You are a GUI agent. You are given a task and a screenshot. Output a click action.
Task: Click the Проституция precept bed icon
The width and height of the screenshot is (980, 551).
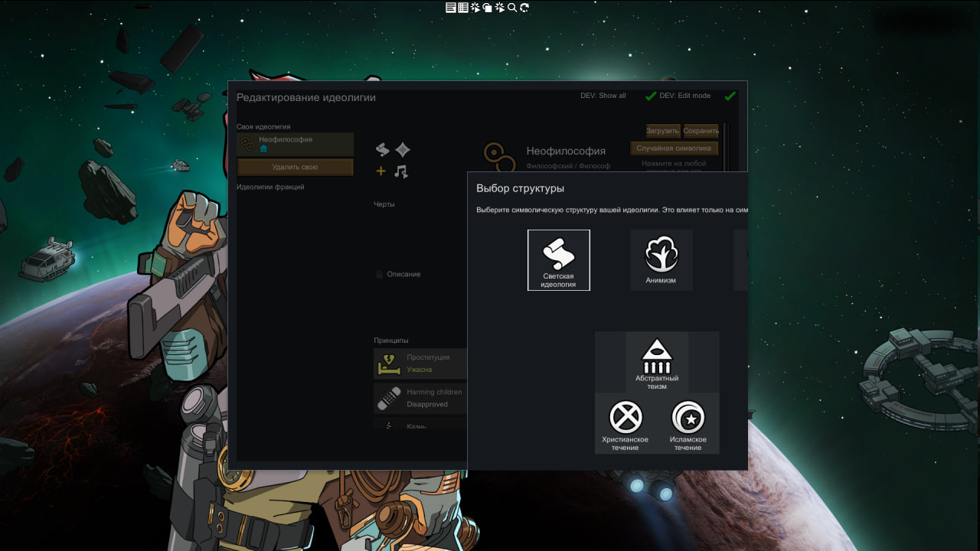389,364
